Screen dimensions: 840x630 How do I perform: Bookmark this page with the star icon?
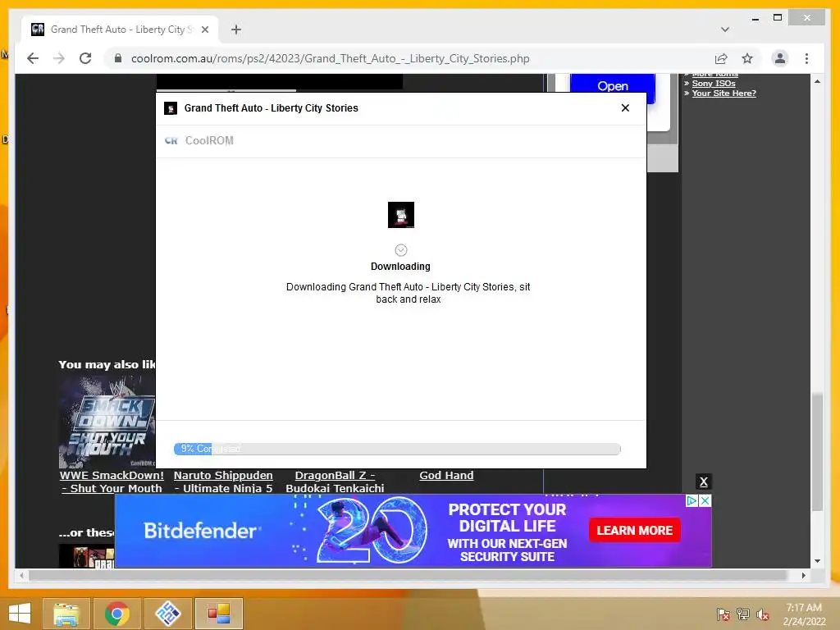pyautogui.click(x=747, y=58)
